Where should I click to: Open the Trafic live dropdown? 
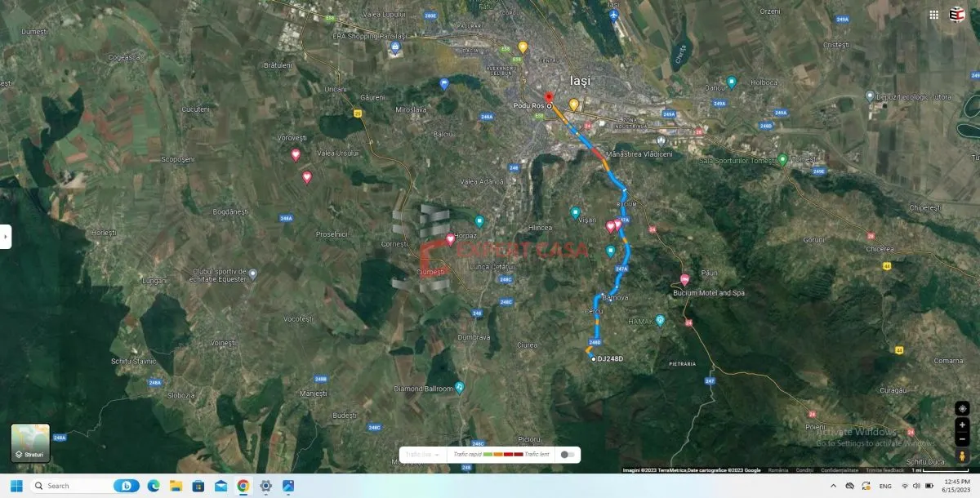[x=423, y=455]
